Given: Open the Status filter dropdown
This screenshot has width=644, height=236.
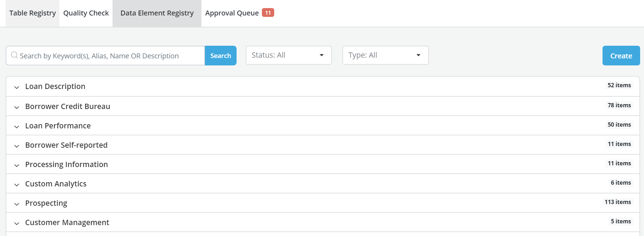Looking at the screenshot, I should click(x=288, y=55).
